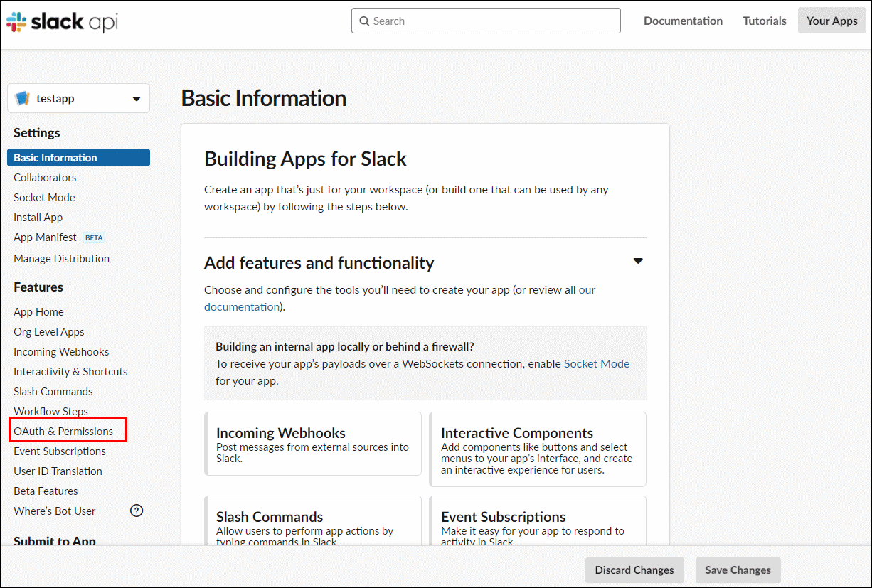Screen dimensions: 872x588
Task: Click the Basic Information page heading
Action: [x=264, y=97]
